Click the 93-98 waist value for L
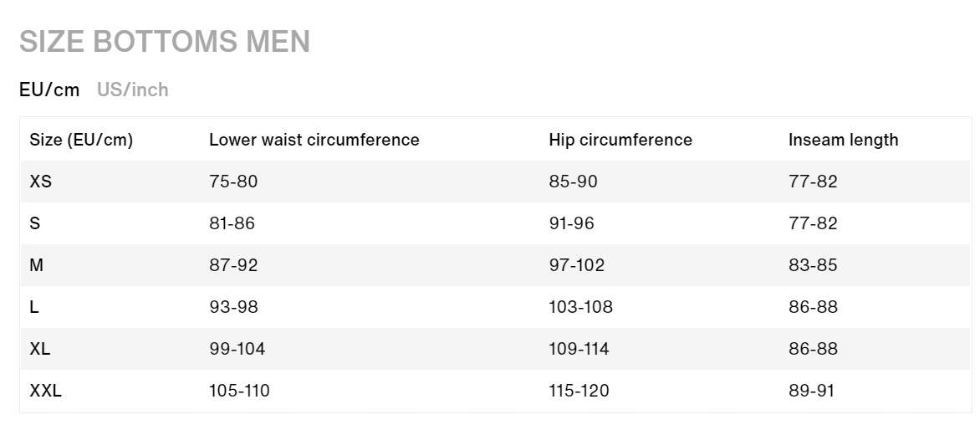980x430 pixels. (x=233, y=307)
